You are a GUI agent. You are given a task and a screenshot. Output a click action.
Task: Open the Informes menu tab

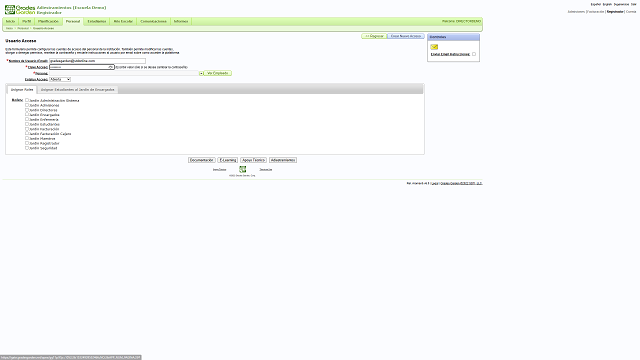pyautogui.click(x=181, y=21)
